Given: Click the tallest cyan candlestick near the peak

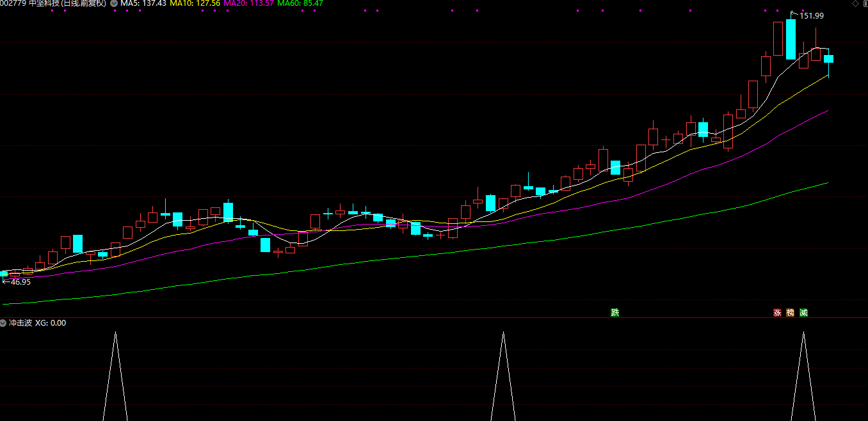Looking at the screenshot, I should pyautogui.click(x=791, y=39).
